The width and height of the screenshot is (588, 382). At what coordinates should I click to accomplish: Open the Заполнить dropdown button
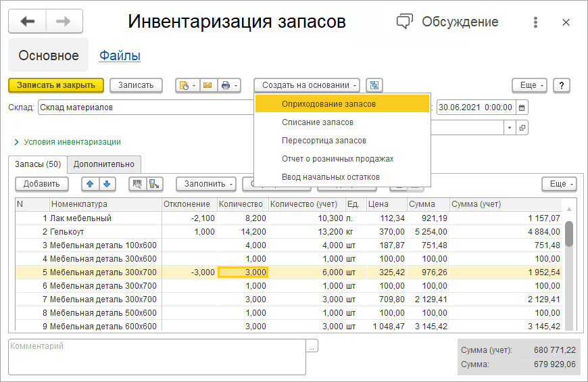coord(206,184)
